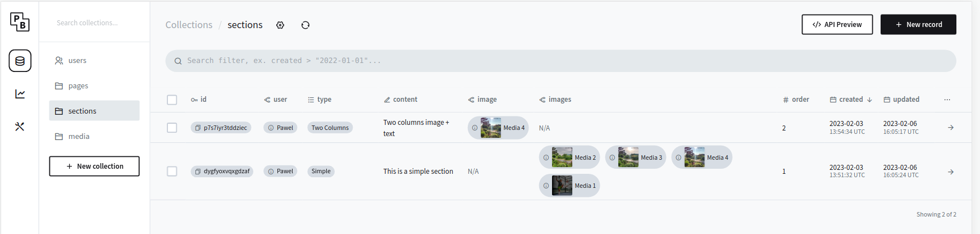Sort by content column header
Screen dimensions: 980x234
[x=400, y=100]
